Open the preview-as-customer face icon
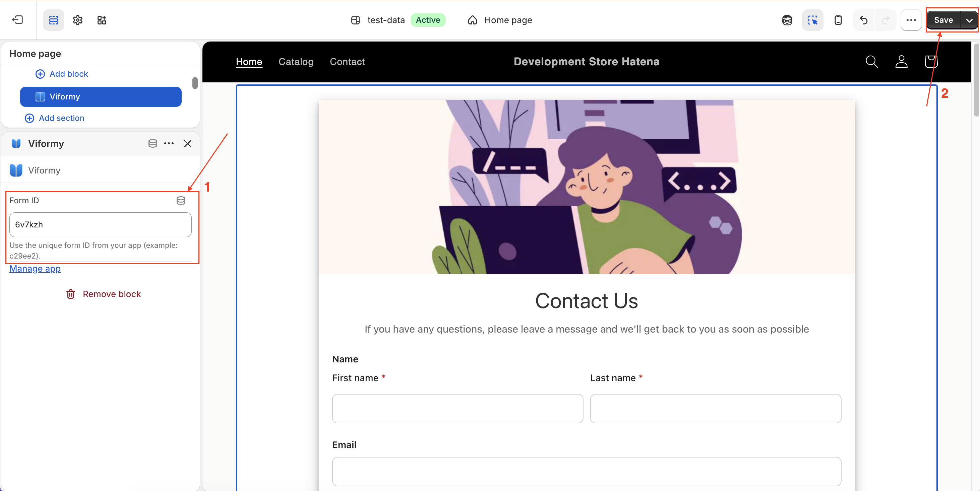This screenshot has width=980, height=491. point(787,20)
